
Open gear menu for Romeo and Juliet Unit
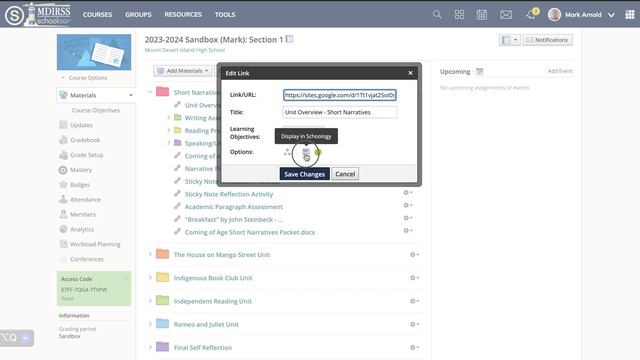tap(414, 324)
